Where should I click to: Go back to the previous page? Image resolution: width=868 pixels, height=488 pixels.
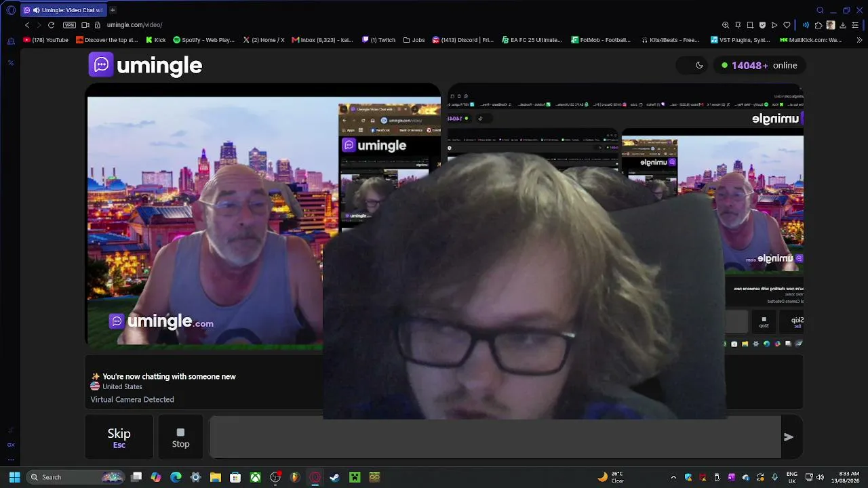click(x=27, y=25)
